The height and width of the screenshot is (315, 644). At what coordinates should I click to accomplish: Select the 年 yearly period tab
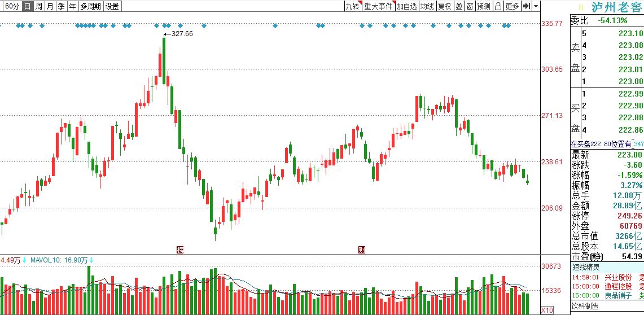coord(72,6)
